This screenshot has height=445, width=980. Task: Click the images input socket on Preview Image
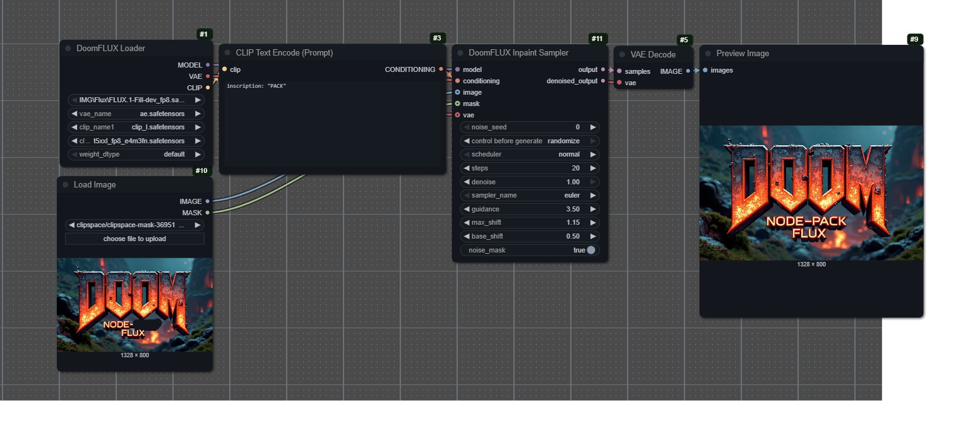tap(705, 70)
